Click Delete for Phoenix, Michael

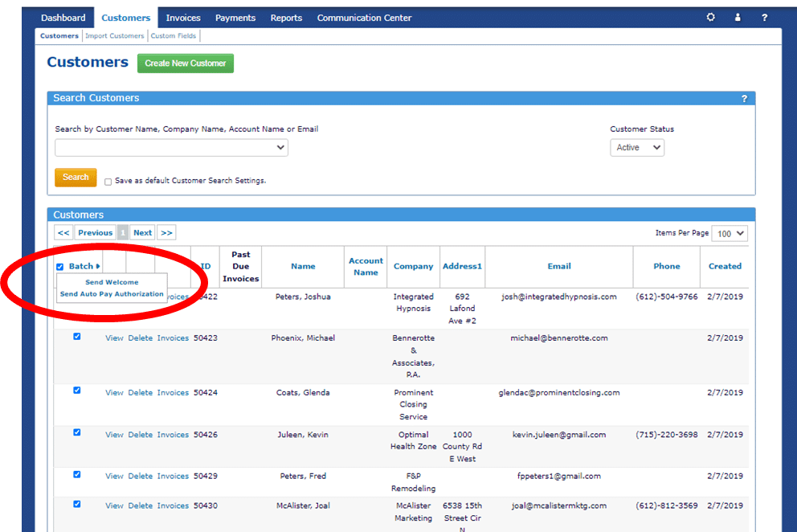(x=141, y=338)
